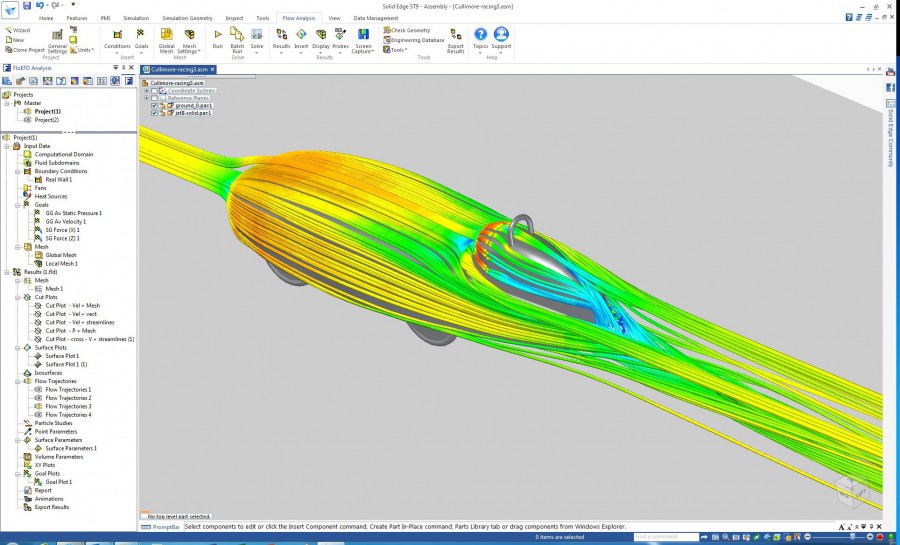Image resolution: width=900 pixels, height=545 pixels.
Task: Open Screen Capture dropdown
Action: (363, 41)
